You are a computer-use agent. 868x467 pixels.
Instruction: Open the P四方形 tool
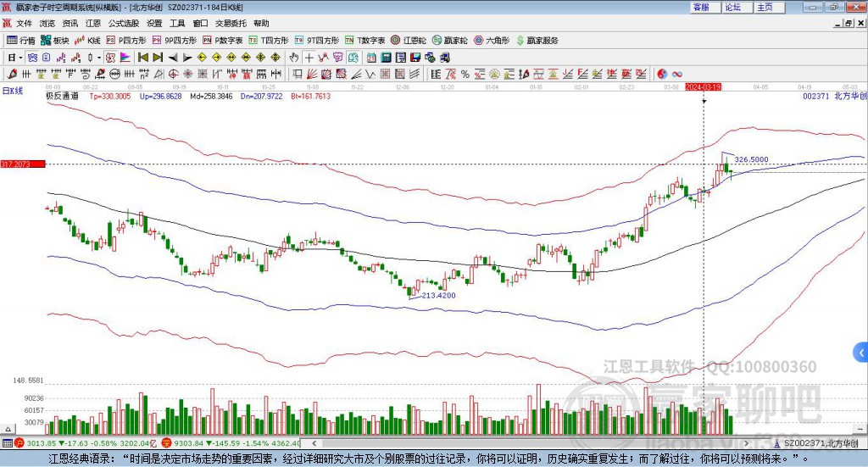click(x=126, y=41)
